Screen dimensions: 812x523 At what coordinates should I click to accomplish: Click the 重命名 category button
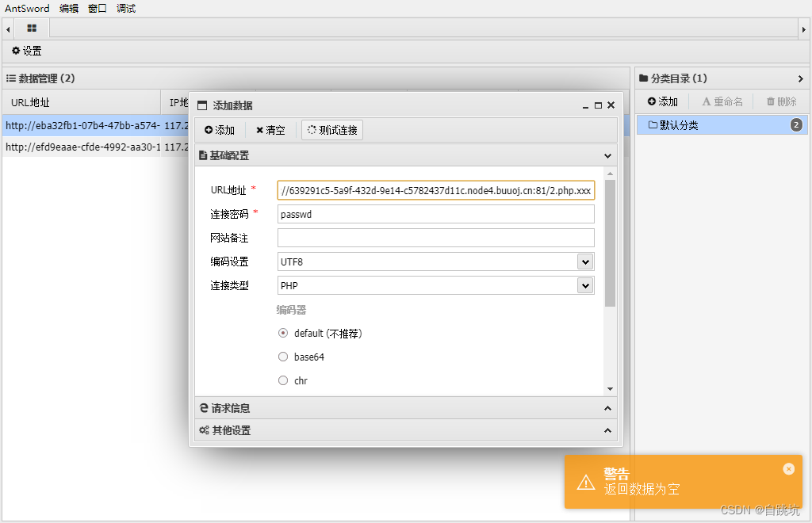(722, 101)
